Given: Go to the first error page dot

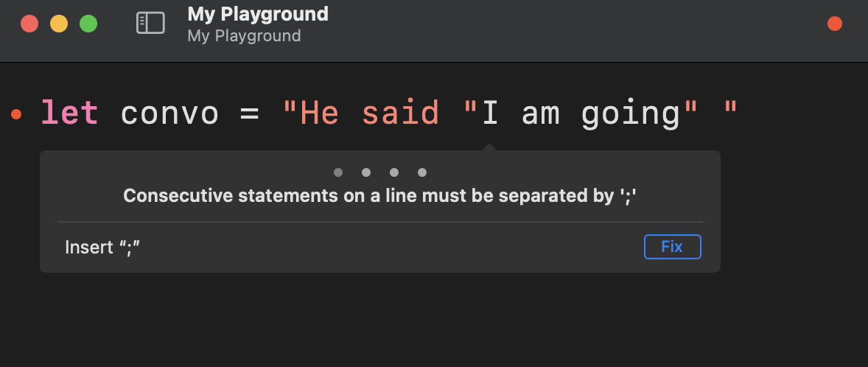Looking at the screenshot, I should coord(338,172).
